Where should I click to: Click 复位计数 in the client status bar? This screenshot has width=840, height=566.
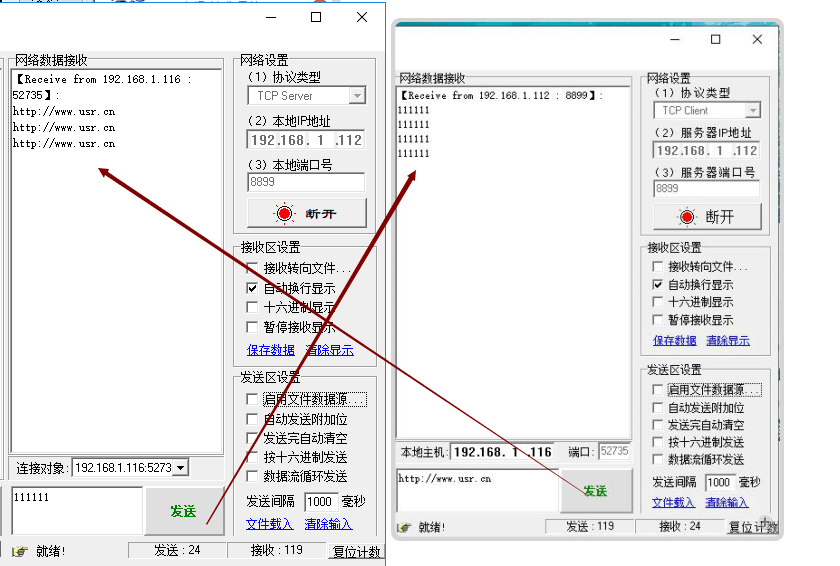[x=752, y=527]
